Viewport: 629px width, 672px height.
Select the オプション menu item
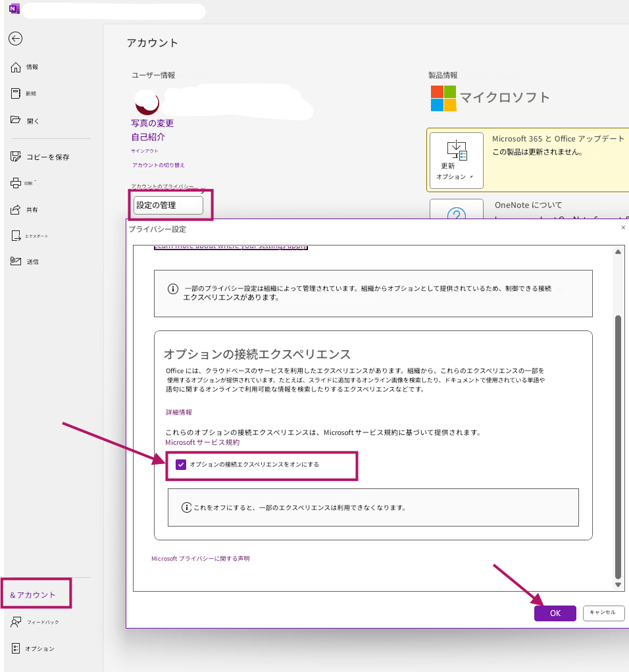click(39, 649)
